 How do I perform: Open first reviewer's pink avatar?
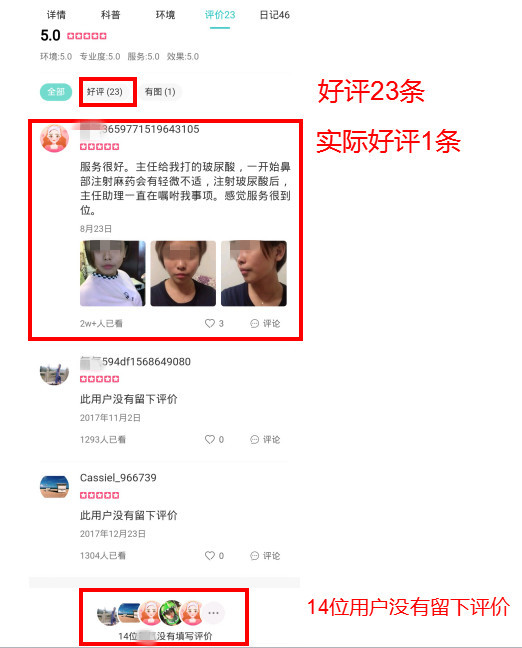click(x=54, y=138)
